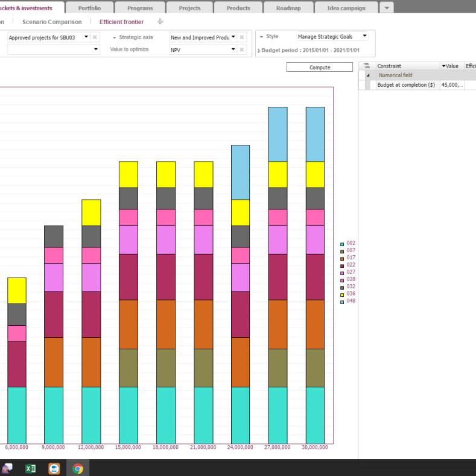
Task: Click the turquoise segment of the 15,000,000 bar
Action: coord(129,415)
